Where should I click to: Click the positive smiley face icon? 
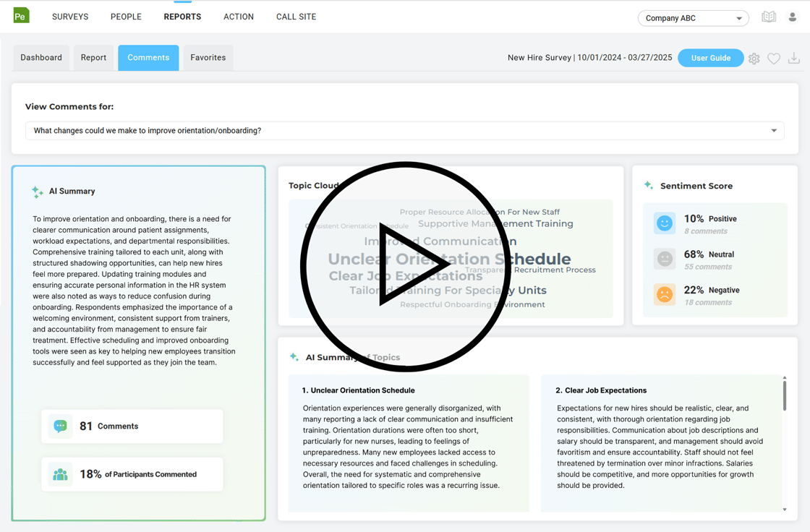pos(664,223)
